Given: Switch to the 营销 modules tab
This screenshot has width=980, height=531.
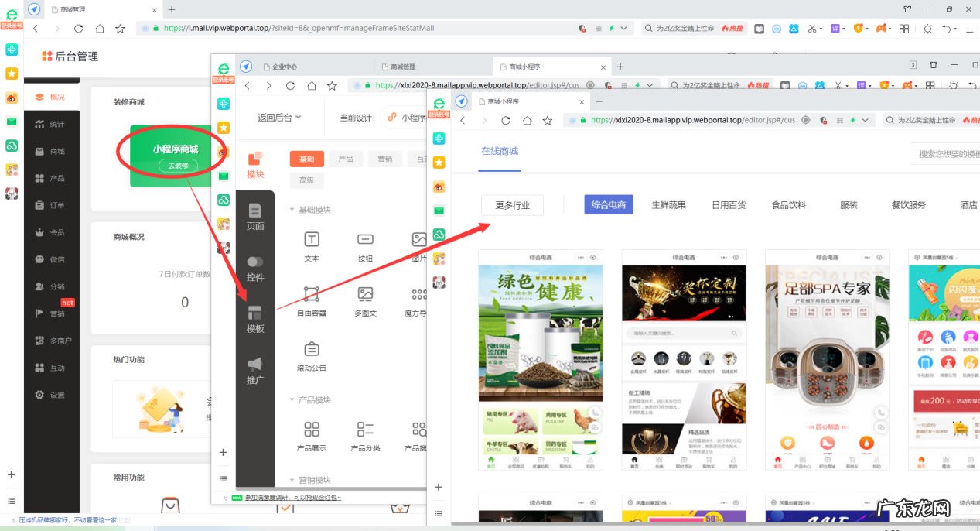Looking at the screenshot, I should click(x=384, y=159).
